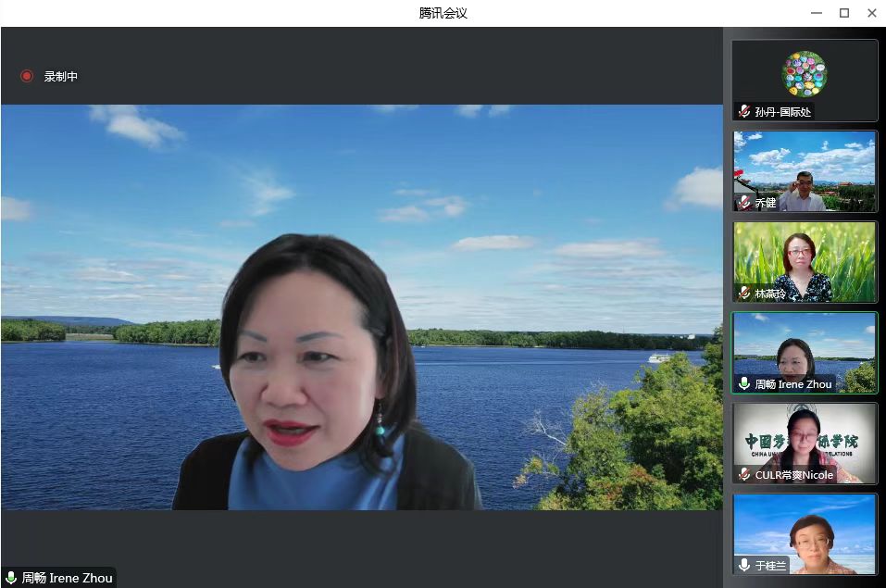This screenshot has width=886, height=588.
Task: Click the red recording indicator icon
Action: click(x=27, y=77)
